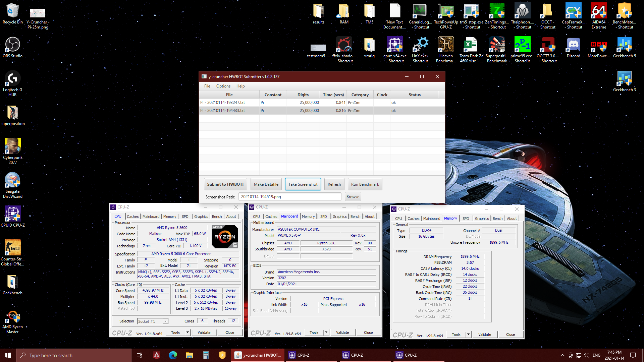Click Browse button for screenshot path
This screenshot has width=644, height=362.
click(353, 197)
